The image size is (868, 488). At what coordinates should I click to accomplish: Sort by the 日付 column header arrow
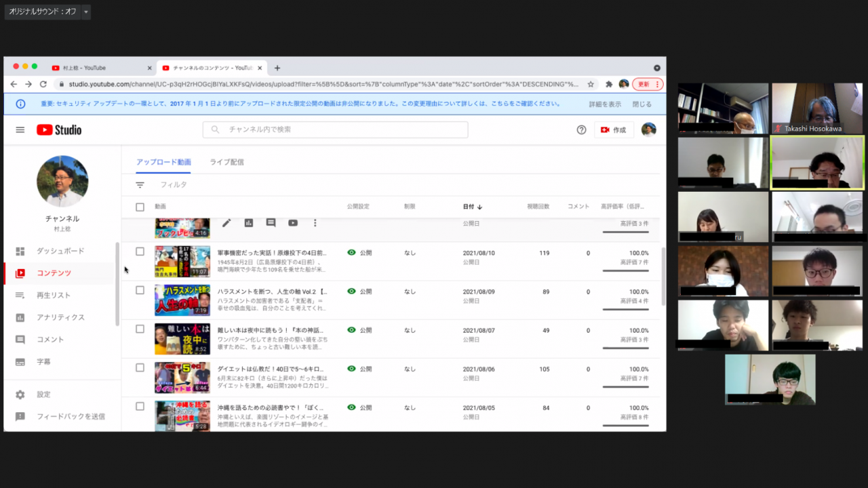(479, 207)
